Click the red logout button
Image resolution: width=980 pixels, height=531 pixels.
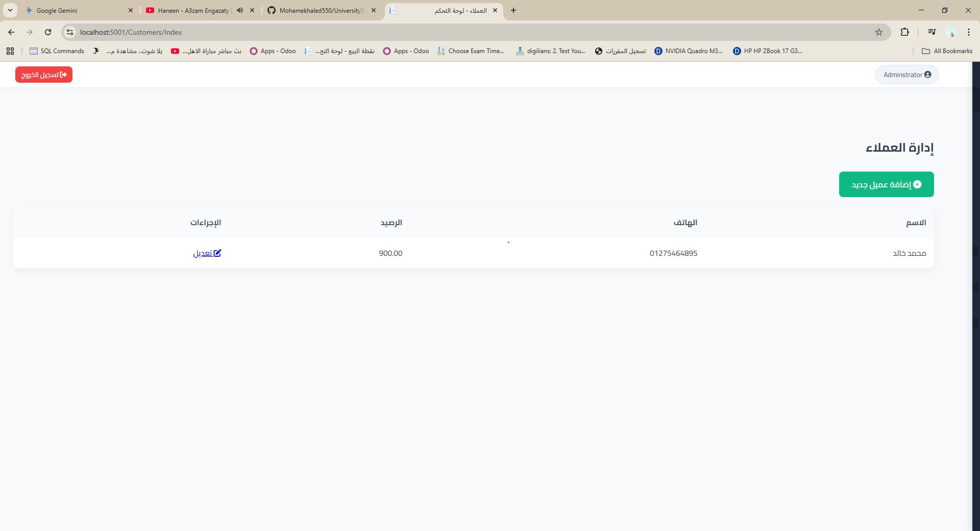[x=44, y=75]
